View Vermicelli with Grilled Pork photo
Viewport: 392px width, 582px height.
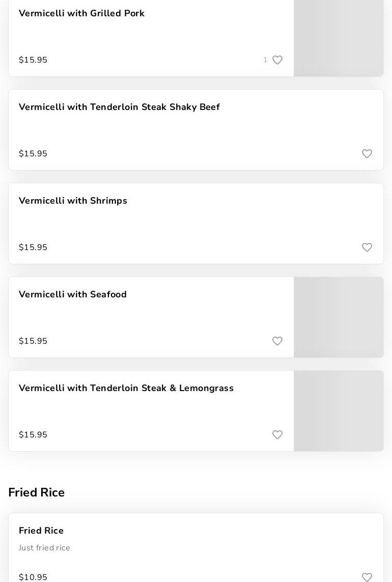339,38
